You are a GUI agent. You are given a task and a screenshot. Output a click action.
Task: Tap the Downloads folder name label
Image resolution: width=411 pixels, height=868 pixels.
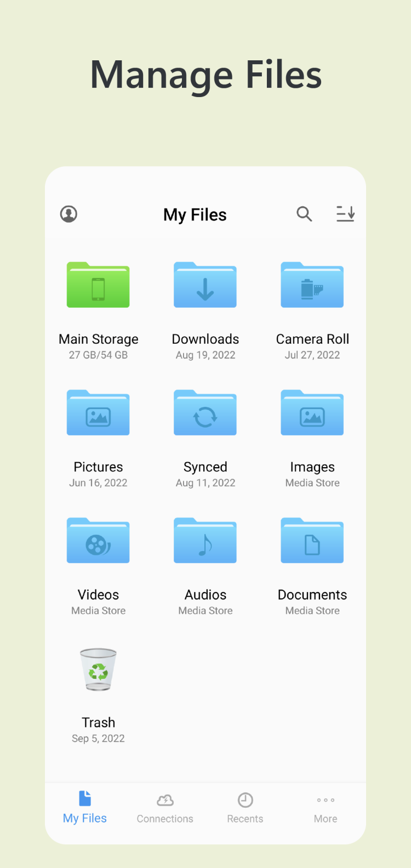[x=206, y=339]
